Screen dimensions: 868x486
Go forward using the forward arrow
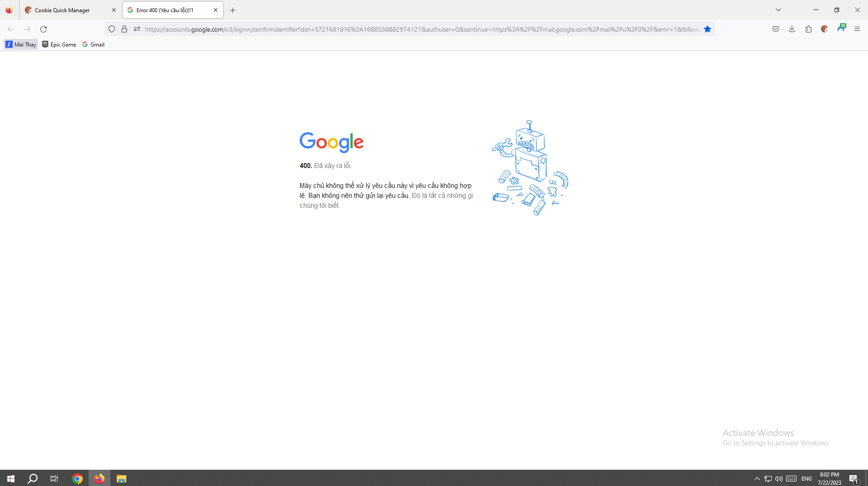[27, 29]
